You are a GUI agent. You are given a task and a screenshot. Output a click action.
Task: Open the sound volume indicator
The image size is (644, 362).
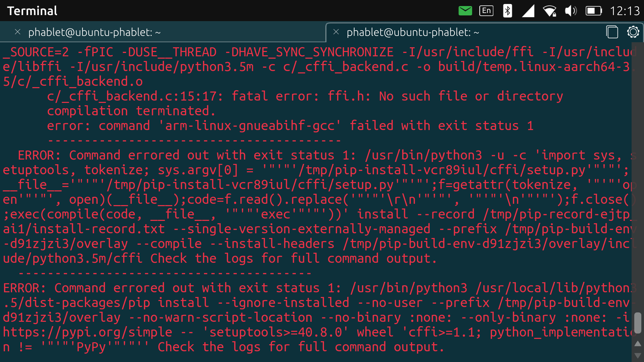coord(571,11)
